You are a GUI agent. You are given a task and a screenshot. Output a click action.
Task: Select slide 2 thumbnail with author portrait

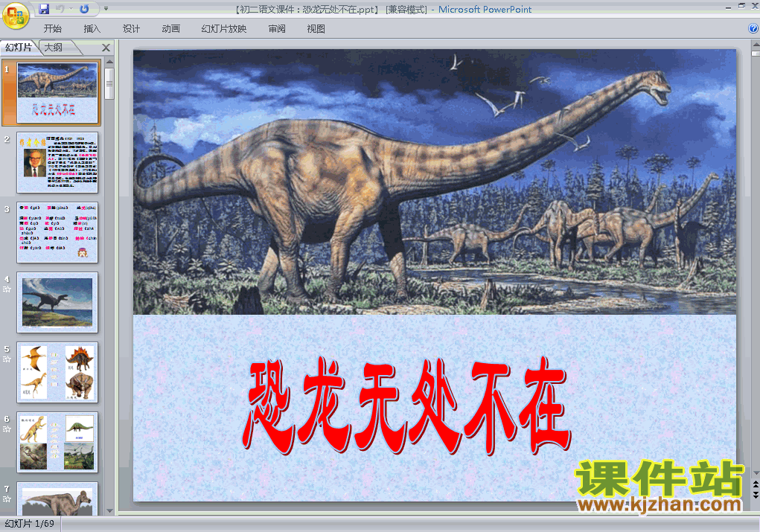coord(57,162)
